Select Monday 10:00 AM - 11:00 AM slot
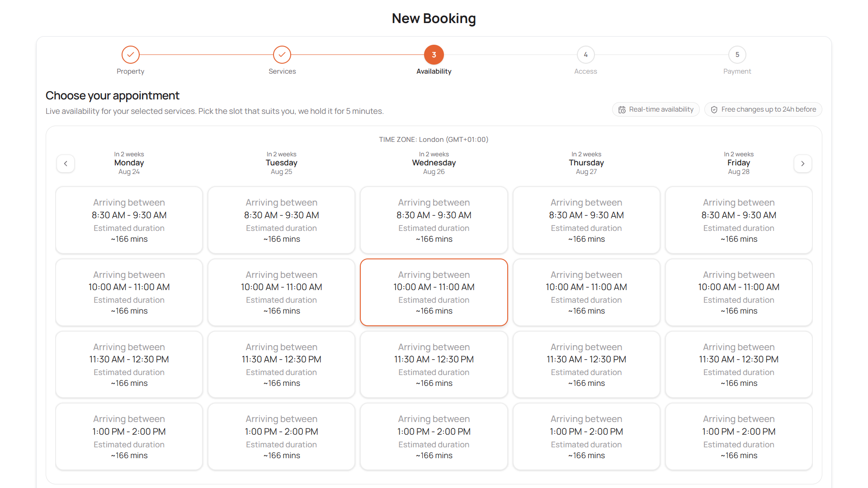 pyautogui.click(x=129, y=292)
